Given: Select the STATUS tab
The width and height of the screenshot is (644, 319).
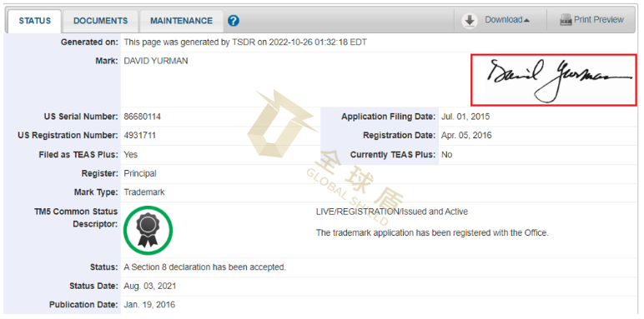Looking at the screenshot, I should tap(34, 22).
